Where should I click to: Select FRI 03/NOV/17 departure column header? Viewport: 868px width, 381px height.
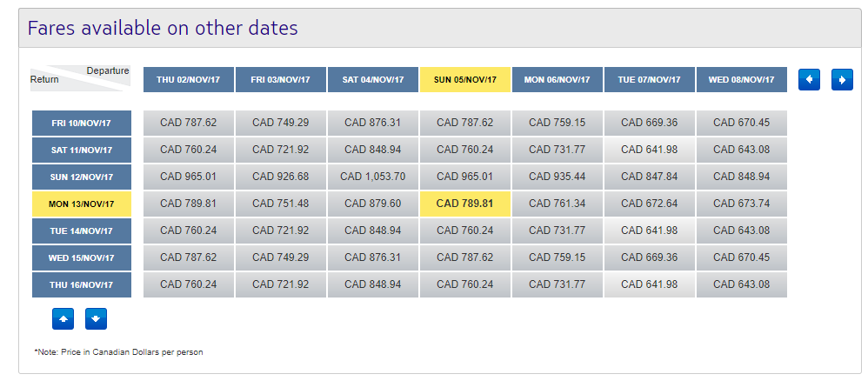coord(281,80)
